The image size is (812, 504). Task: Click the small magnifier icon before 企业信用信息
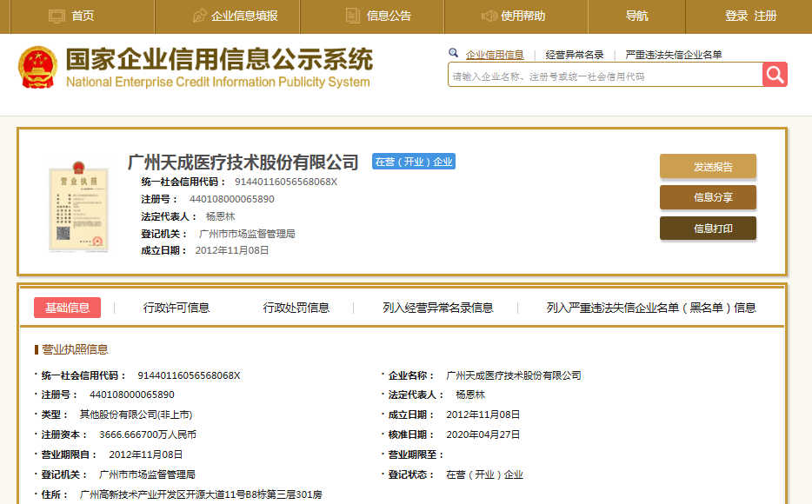(453, 53)
